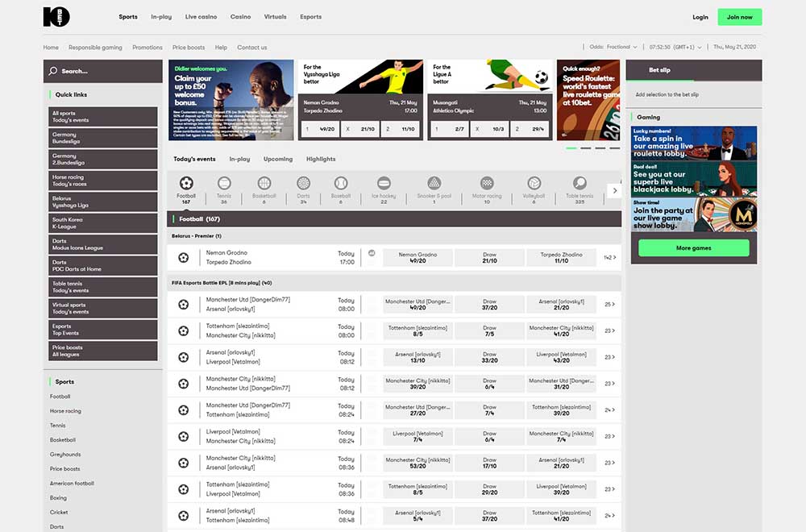Click football icon for Tottenham vs Manchester City

click(x=184, y=331)
